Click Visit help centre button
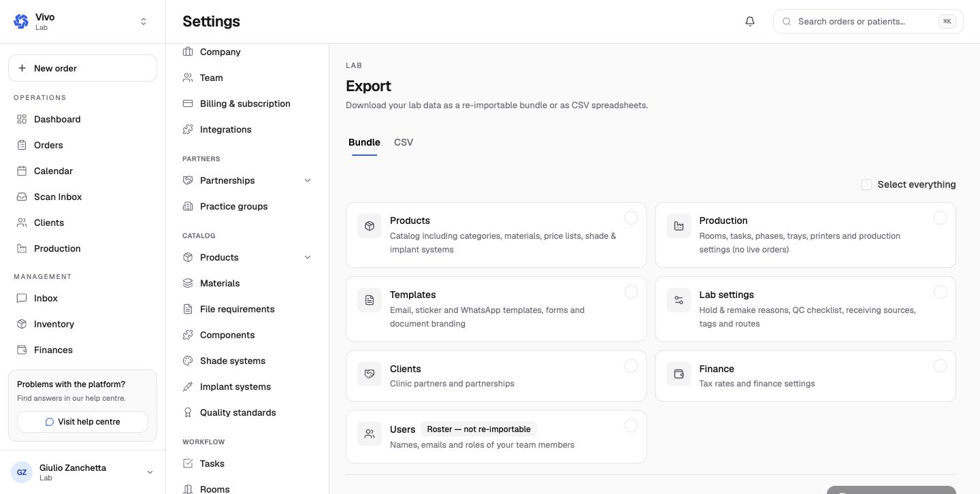The width and height of the screenshot is (980, 494). 82,422
